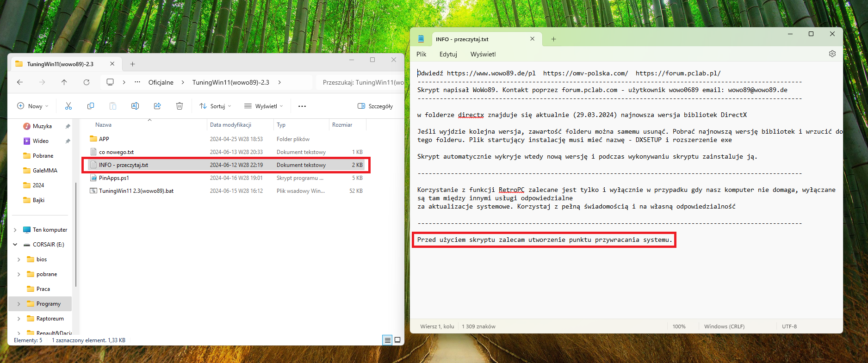Click the Copy icon in Explorer toolbar
The image size is (868, 363).
(91, 106)
